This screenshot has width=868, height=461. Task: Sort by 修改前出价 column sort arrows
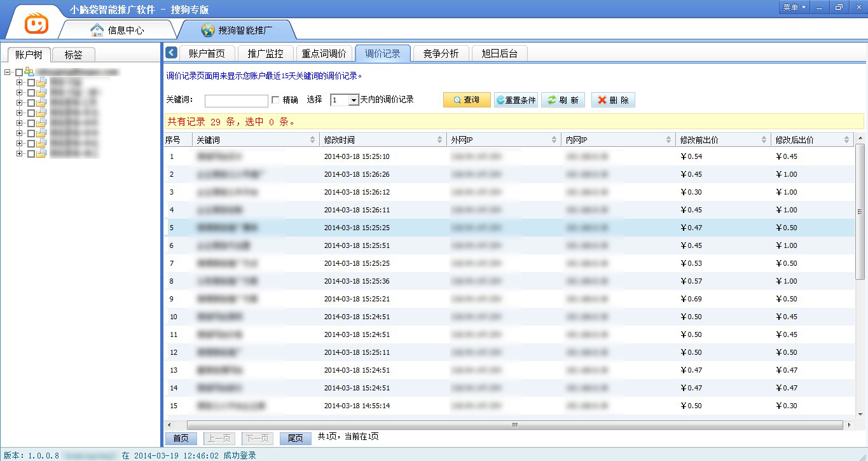point(764,140)
